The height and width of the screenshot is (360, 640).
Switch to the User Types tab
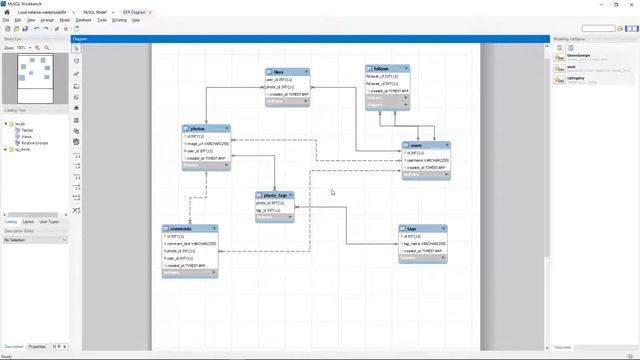click(x=49, y=222)
